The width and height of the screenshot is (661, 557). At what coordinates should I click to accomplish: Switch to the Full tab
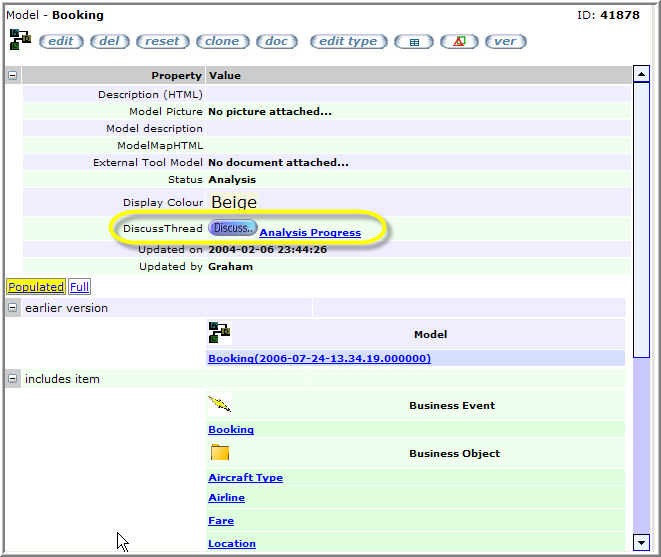(79, 287)
